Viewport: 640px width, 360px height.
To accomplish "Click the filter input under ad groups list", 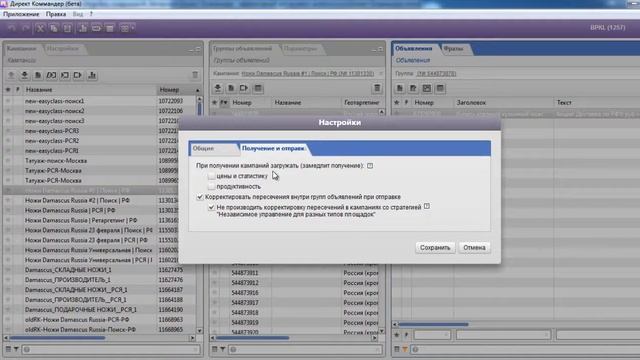I will (306, 349).
